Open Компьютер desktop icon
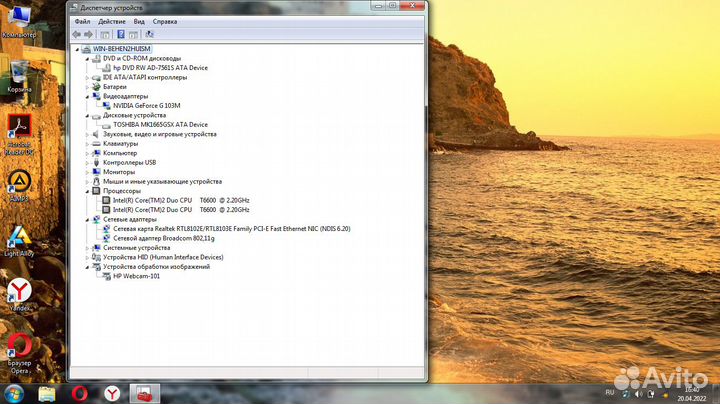Screen dimensions: 720x404 pyautogui.click(x=19, y=21)
